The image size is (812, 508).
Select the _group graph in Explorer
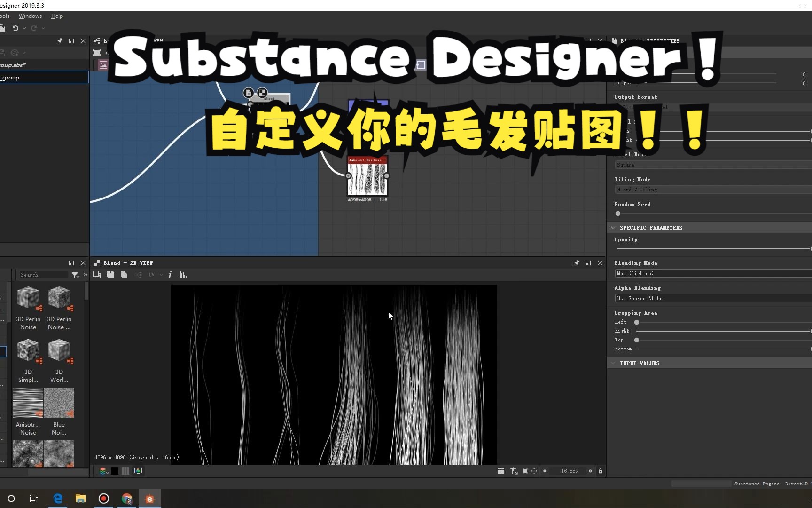tap(44, 78)
